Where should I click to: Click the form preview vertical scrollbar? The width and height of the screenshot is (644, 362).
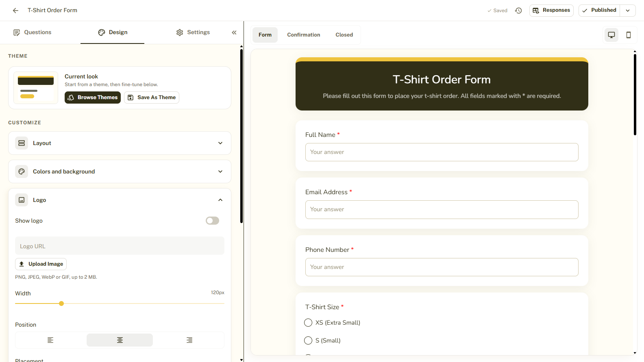[x=635, y=94]
